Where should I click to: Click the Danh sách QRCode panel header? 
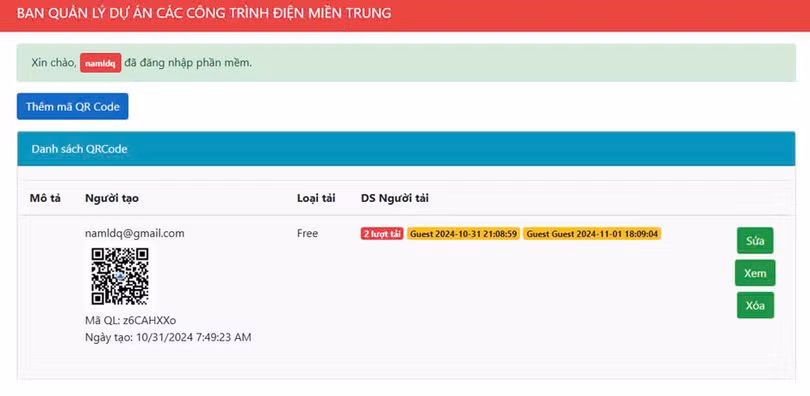pyautogui.click(x=406, y=149)
